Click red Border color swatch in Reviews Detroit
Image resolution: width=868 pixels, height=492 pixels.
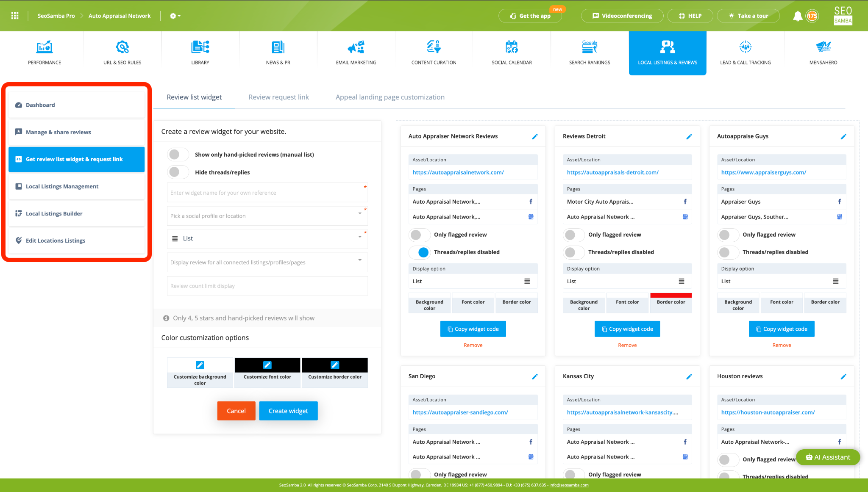[671, 296]
